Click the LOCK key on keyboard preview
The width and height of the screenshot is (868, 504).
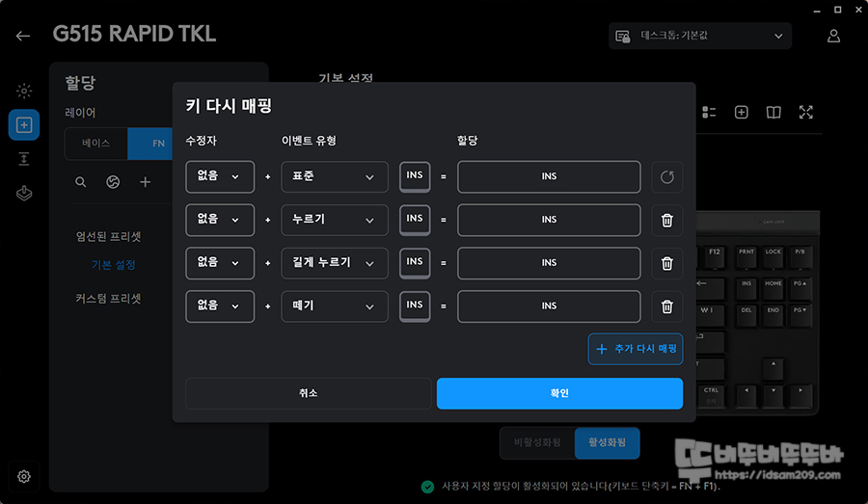tap(773, 256)
